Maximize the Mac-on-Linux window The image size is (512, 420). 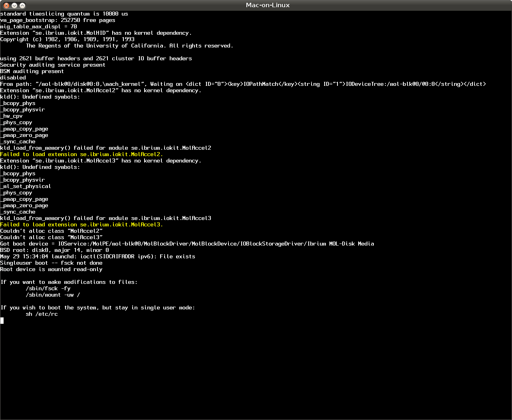[22, 5]
